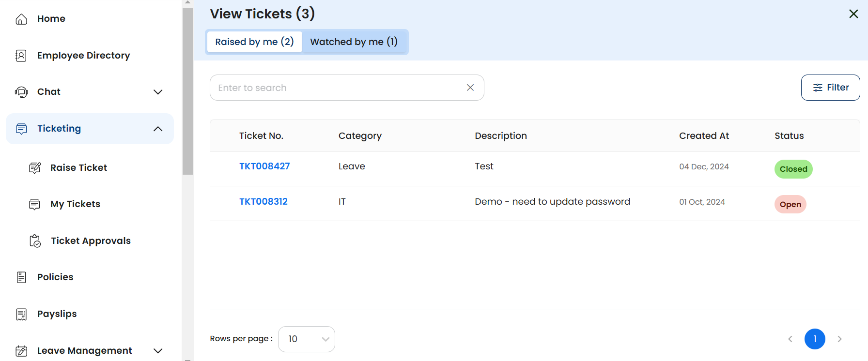
Task: Switch to Watched by me tab
Action: (x=354, y=42)
